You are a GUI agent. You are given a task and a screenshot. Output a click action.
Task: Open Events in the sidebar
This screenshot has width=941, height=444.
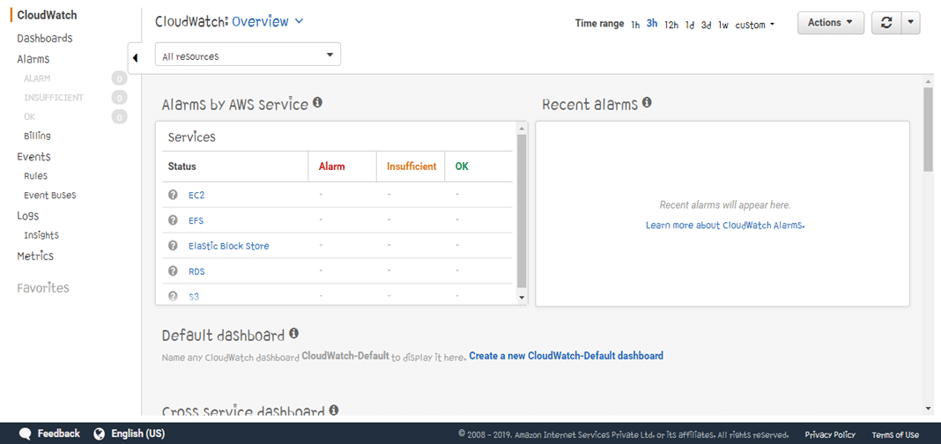(34, 157)
